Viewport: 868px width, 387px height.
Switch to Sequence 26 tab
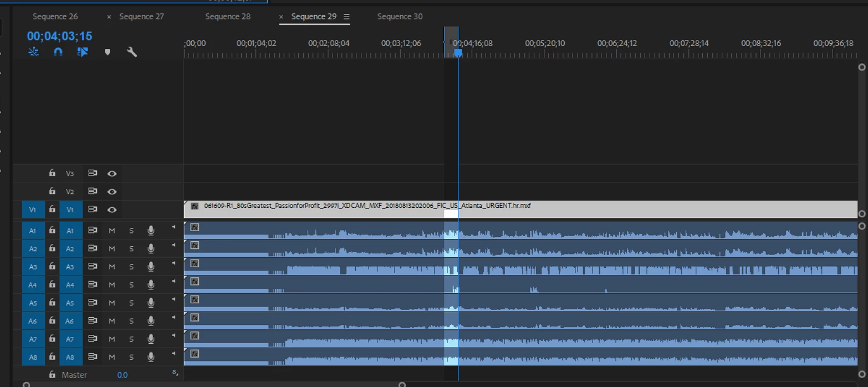tap(55, 17)
